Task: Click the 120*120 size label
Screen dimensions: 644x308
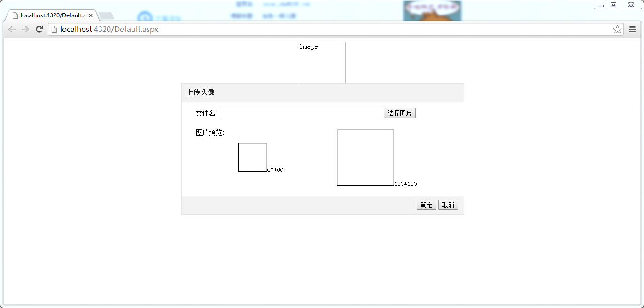Action: click(405, 184)
